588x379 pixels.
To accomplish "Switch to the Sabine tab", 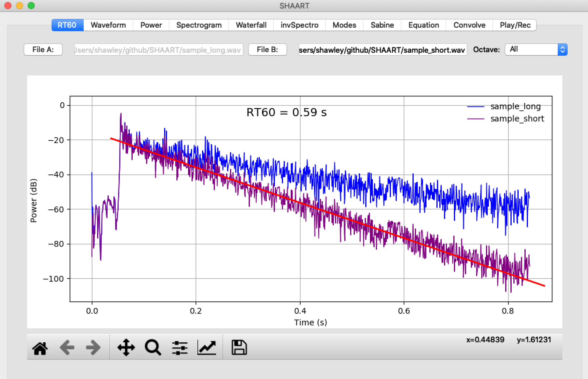I will point(382,25).
